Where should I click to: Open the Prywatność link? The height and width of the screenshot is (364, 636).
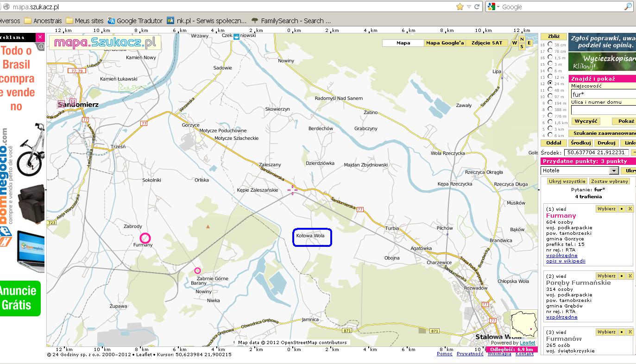click(x=470, y=354)
